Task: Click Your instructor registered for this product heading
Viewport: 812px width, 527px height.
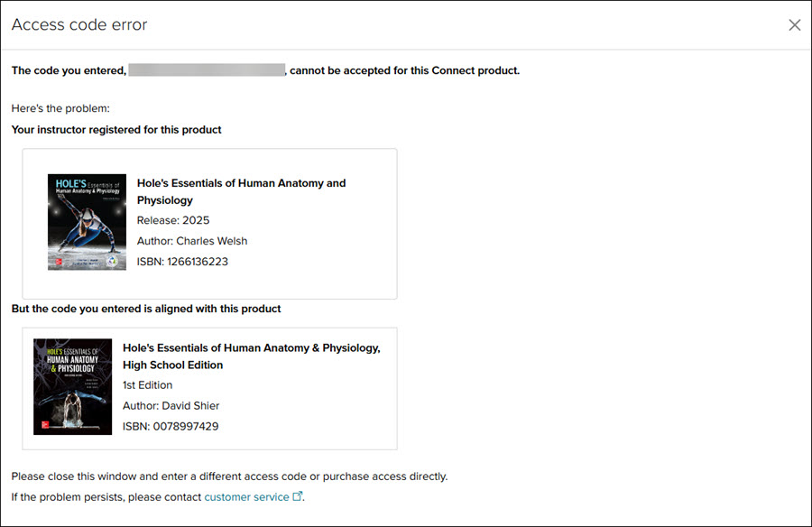Action: pyautogui.click(x=116, y=130)
